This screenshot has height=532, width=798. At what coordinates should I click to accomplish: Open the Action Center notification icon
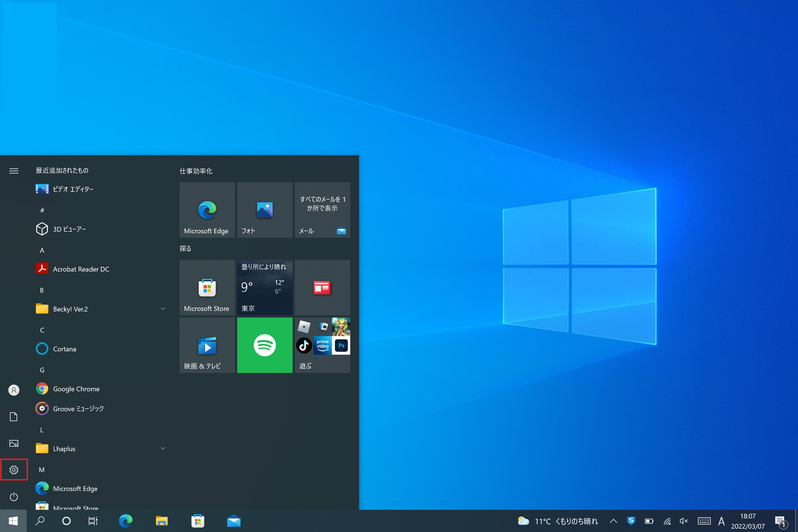coord(781,521)
